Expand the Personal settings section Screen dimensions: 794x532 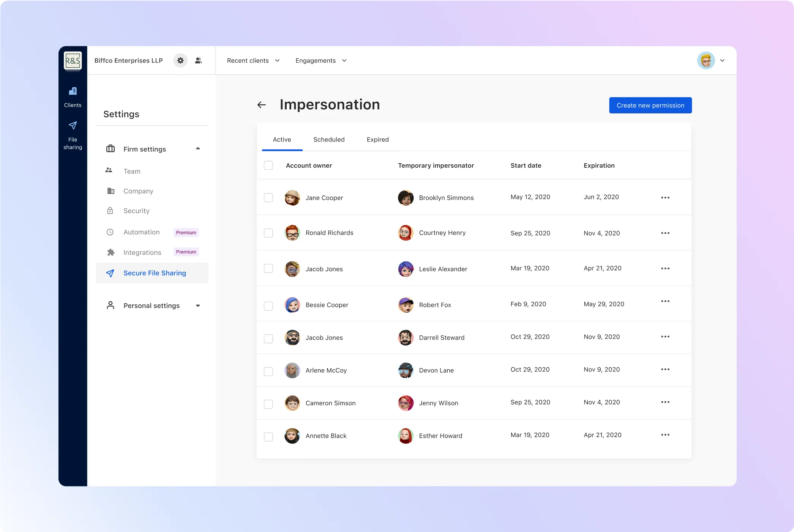[x=153, y=305]
